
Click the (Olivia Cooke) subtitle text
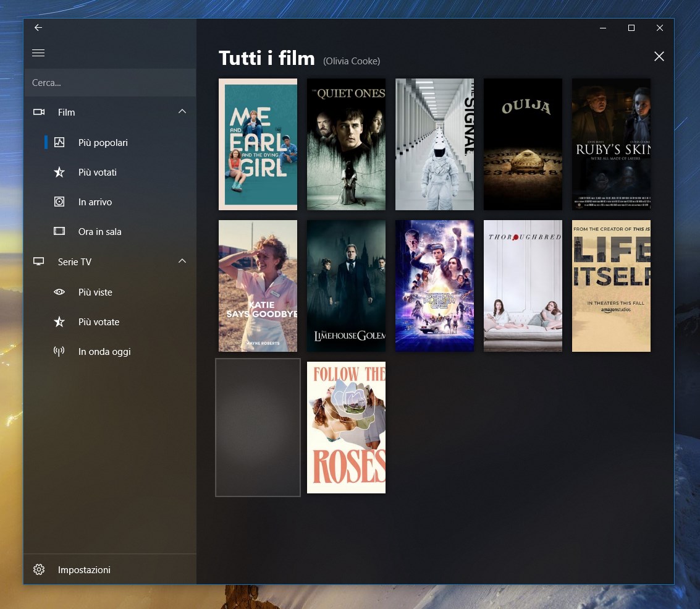[352, 61]
